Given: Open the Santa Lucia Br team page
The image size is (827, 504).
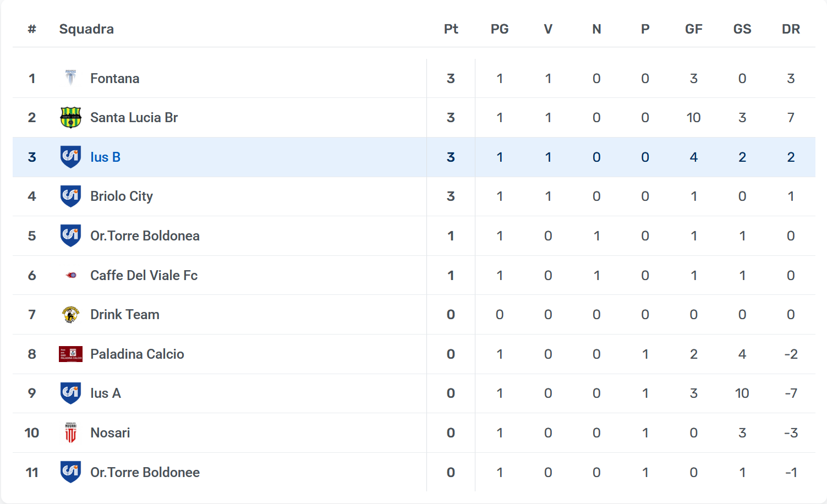Looking at the screenshot, I should pyautogui.click(x=134, y=118).
